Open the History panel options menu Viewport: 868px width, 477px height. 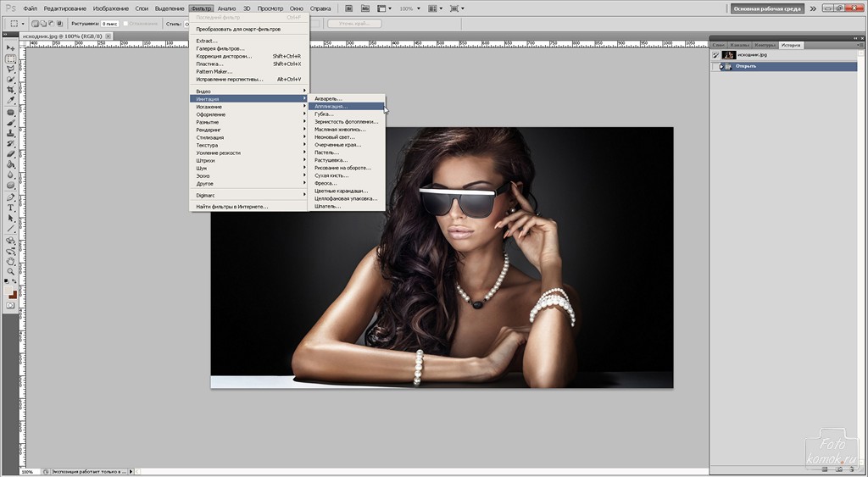coord(860,46)
